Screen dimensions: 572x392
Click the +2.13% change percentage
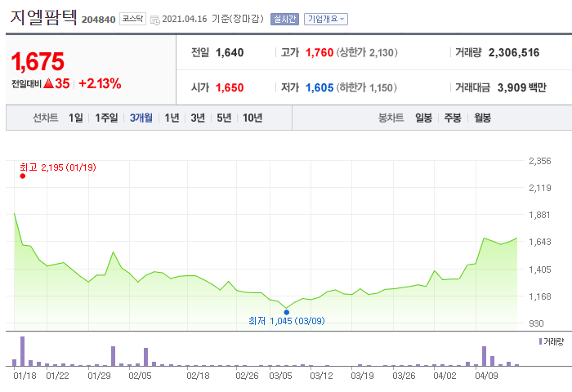click(x=100, y=83)
